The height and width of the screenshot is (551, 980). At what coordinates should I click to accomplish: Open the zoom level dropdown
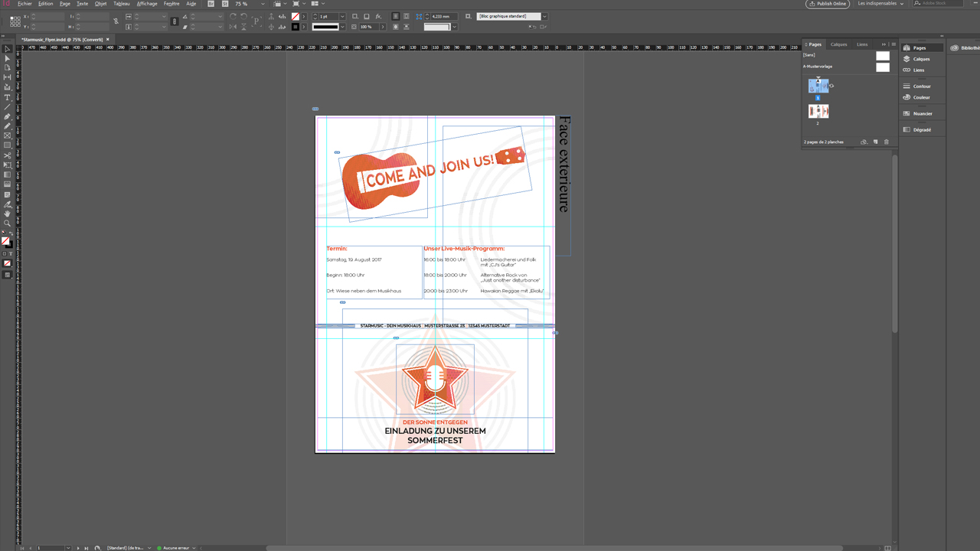coord(263,4)
